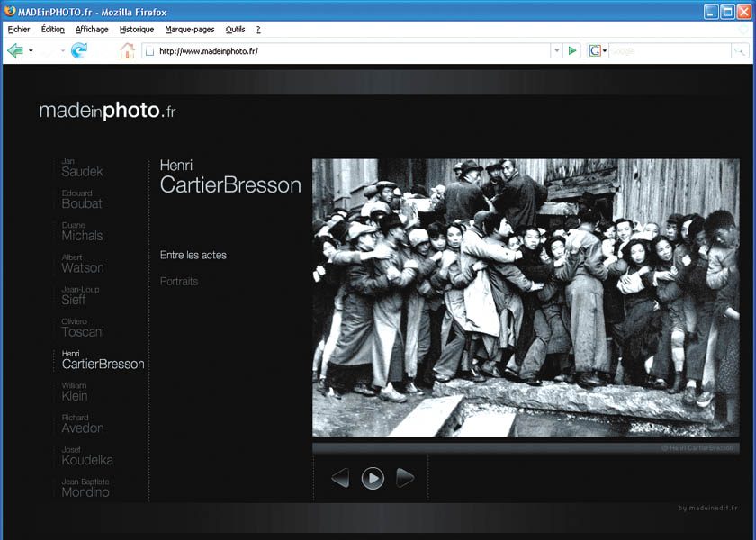This screenshot has height=540, width=756.
Task: Show the previous photo with left arrow
Action: pos(340,478)
